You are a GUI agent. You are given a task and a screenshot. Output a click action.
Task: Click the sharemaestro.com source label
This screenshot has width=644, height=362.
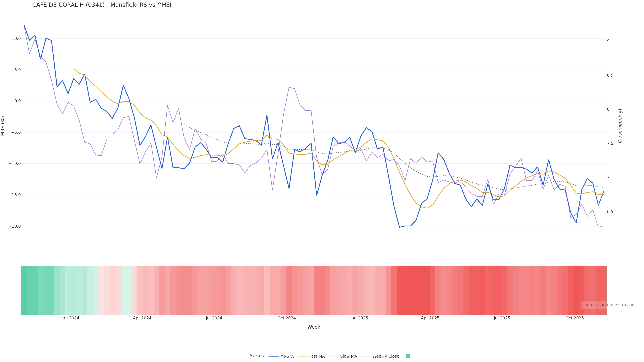point(609,305)
